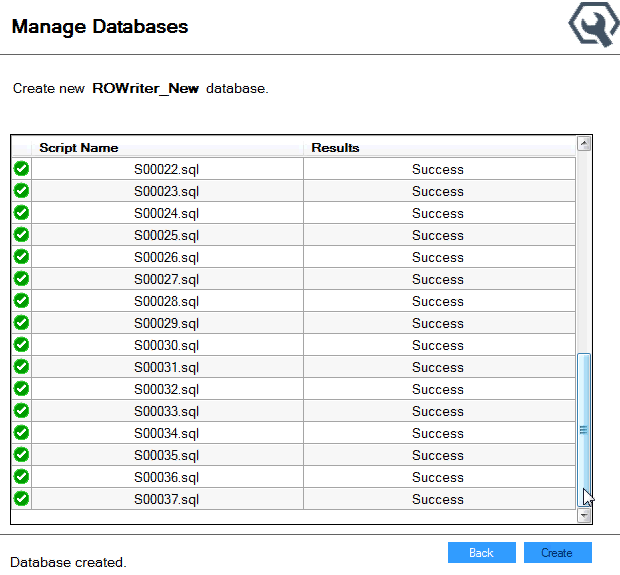Select status icon next to S00034.sql

(21, 433)
